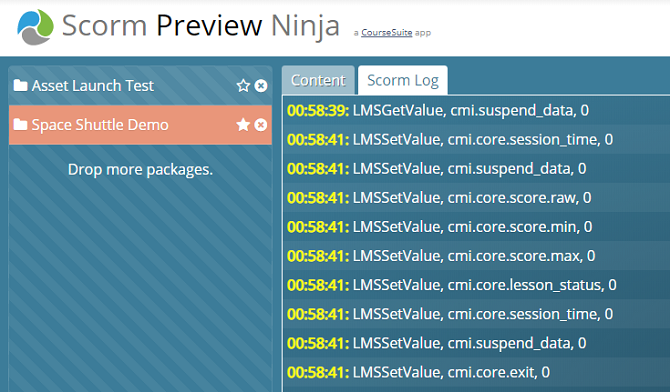The height and width of the screenshot is (392, 670).
Task: Select the Space Shuttle Demo package
Action: click(100, 125)
